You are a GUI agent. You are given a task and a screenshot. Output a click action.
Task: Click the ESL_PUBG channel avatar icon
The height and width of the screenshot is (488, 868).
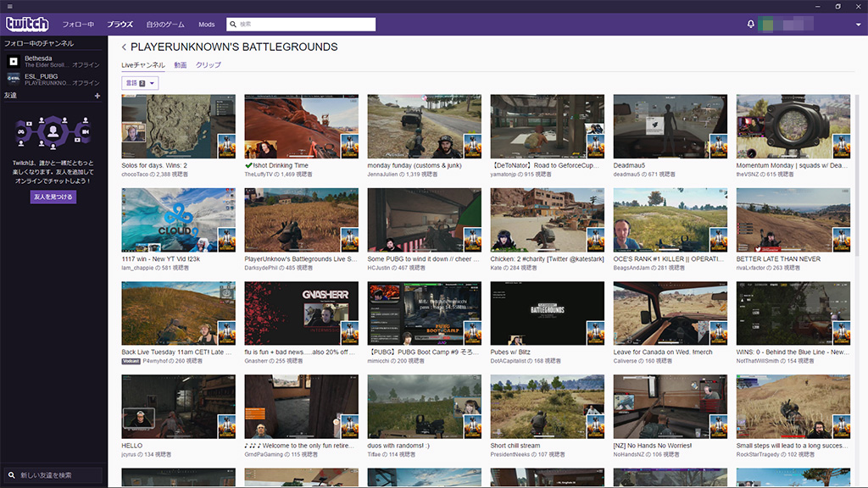click(14, 79)
